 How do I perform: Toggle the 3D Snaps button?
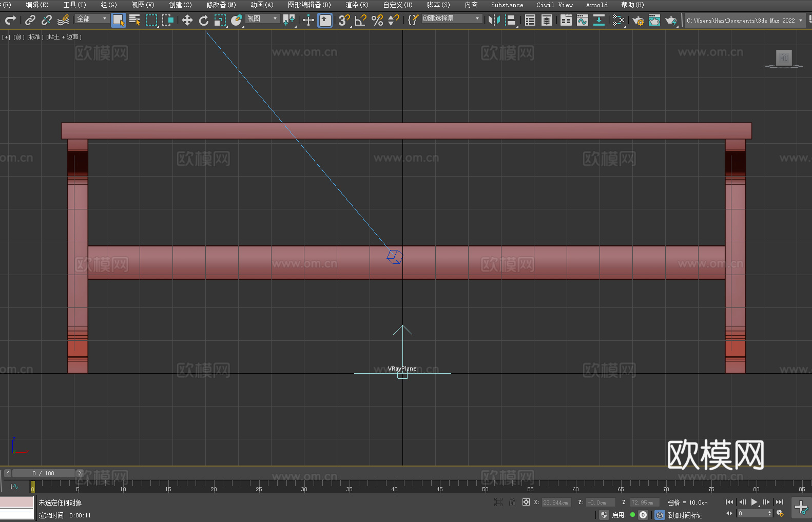click(344, 20)
